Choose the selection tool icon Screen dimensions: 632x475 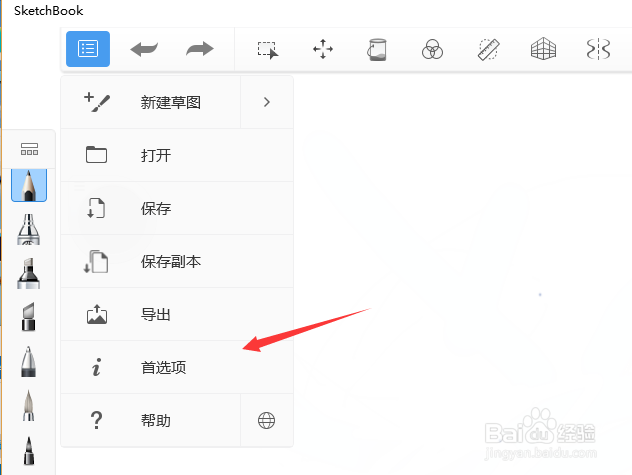pyautogui.click(x=268, y=50)
